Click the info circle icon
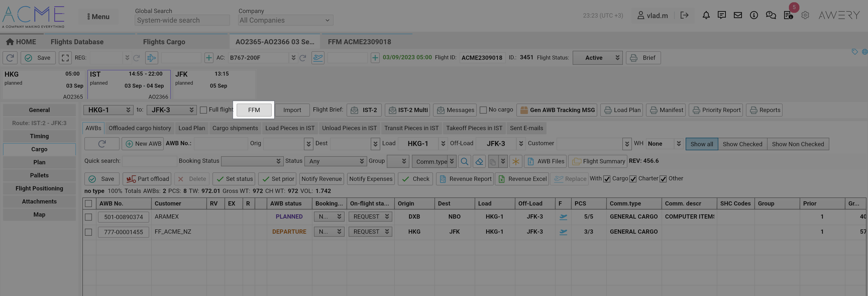The image size is (868, 296). 754,15
